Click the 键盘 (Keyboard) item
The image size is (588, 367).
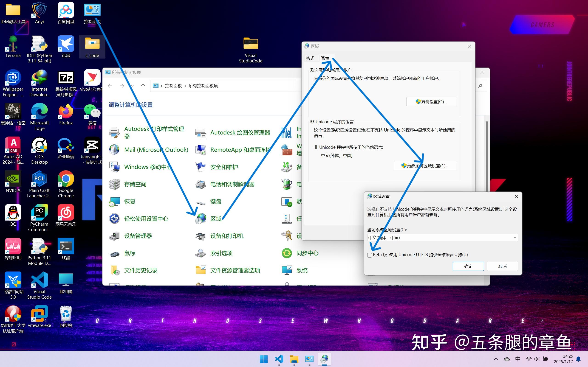click(215, 202)
